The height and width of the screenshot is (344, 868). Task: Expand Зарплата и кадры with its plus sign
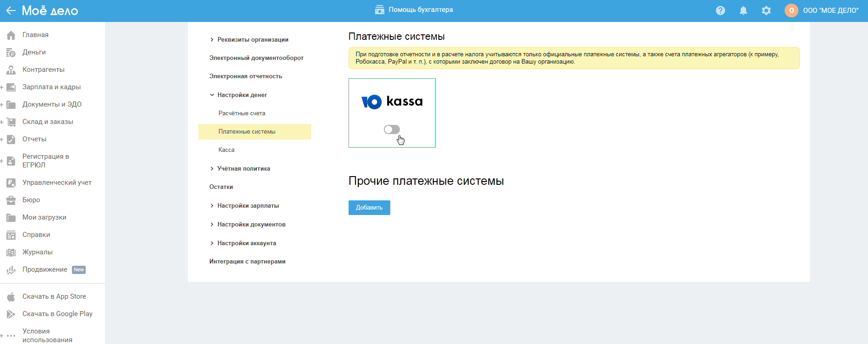pyautogui.click(x=2, y=87)
